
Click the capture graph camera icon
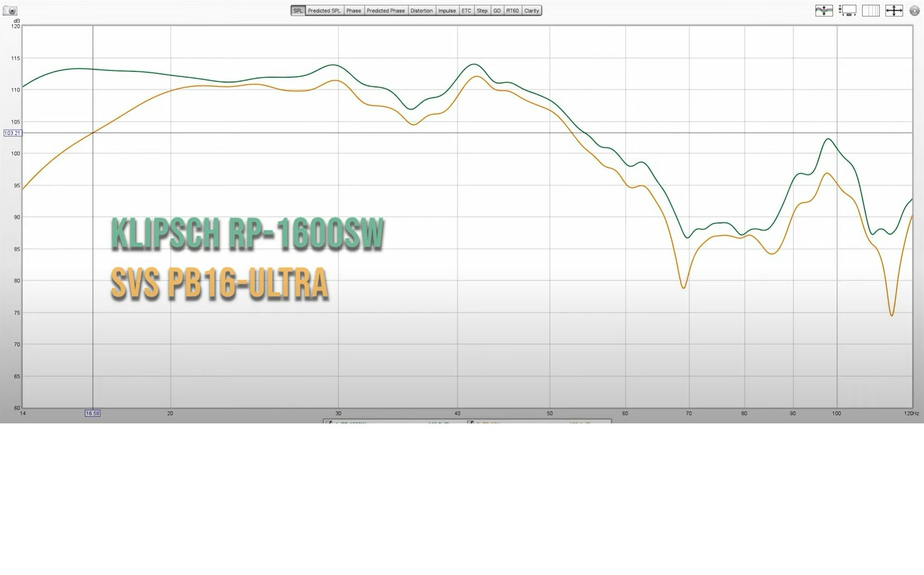pos(10,11)
